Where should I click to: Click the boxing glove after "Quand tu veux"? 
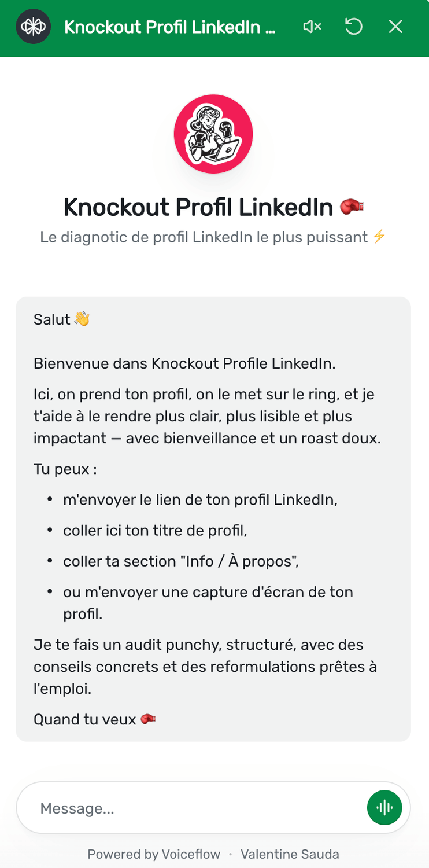[149, 719]
